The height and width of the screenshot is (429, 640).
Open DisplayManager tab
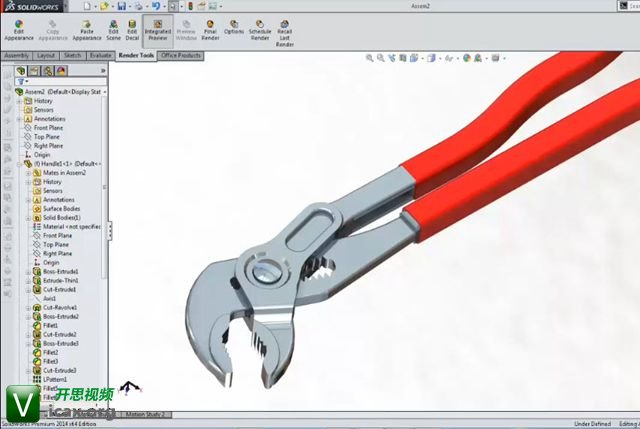61,71
